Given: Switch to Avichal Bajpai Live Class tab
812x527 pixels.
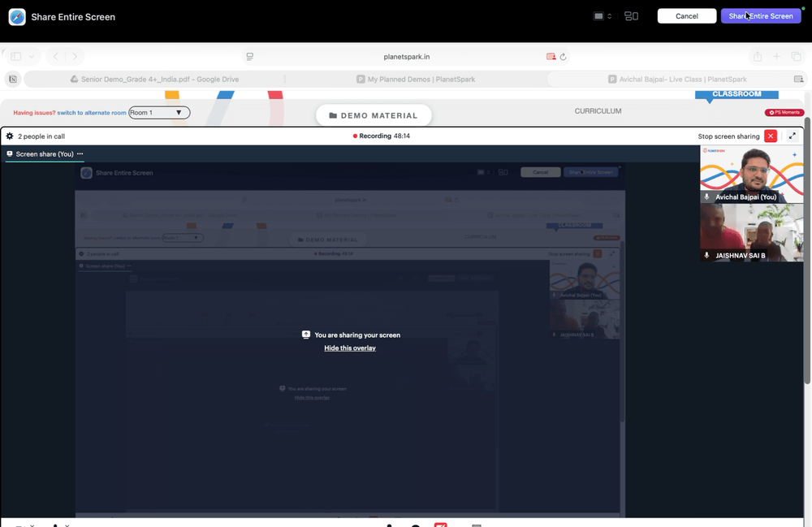Looking at the screenshot, I should coord(677,80).
